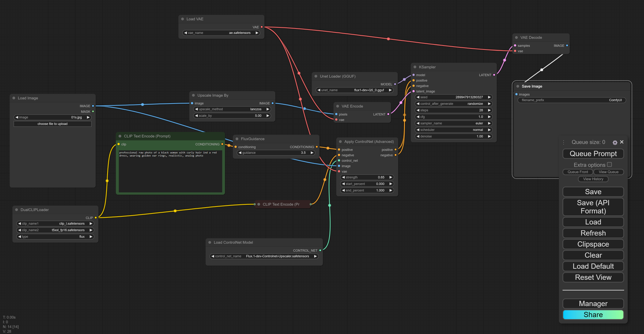
Task: Collapse the Load VAE node dot
Action: (183, 19)
